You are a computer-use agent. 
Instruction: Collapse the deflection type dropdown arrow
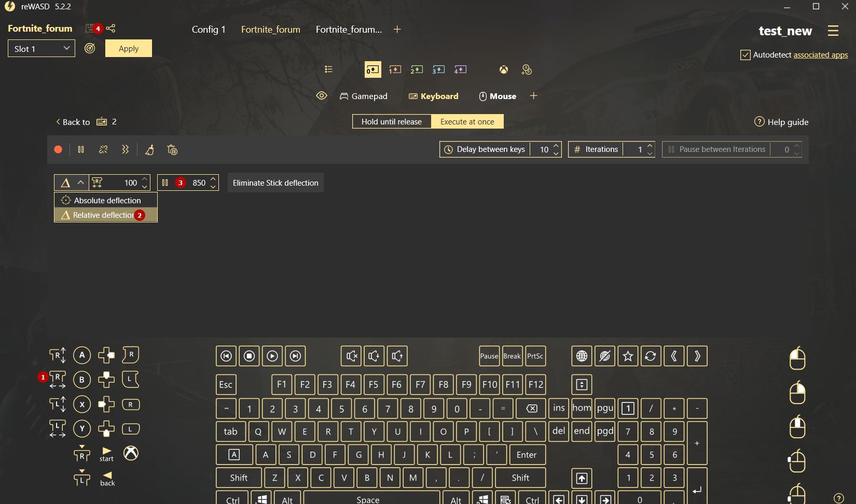[80, 183]
